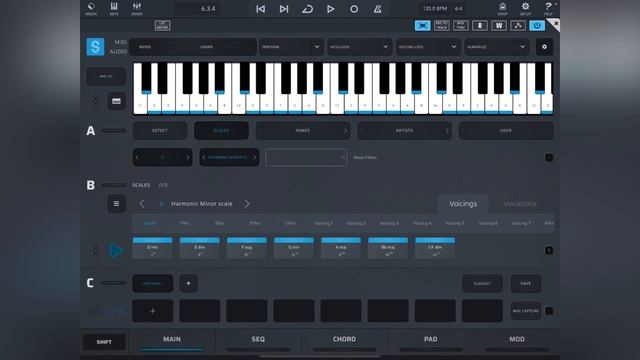Screen dimensions: 640x360
Task: Open the Artists selector
Action: coord(404,131)
